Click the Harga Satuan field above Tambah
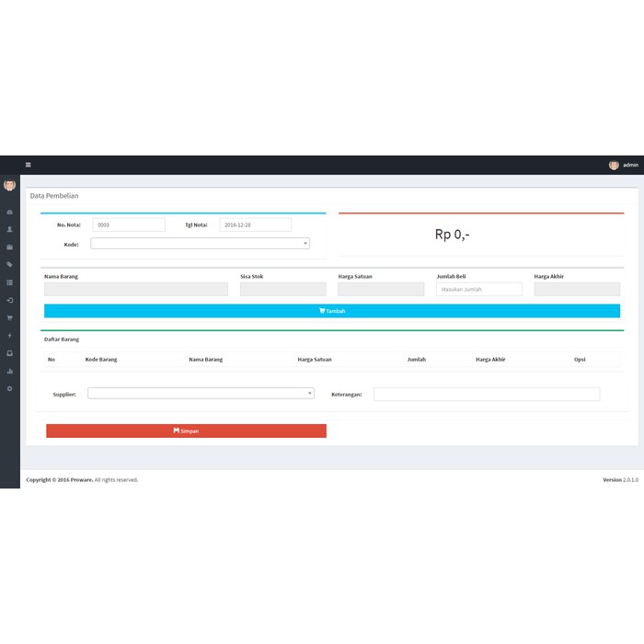 [381, 289]
